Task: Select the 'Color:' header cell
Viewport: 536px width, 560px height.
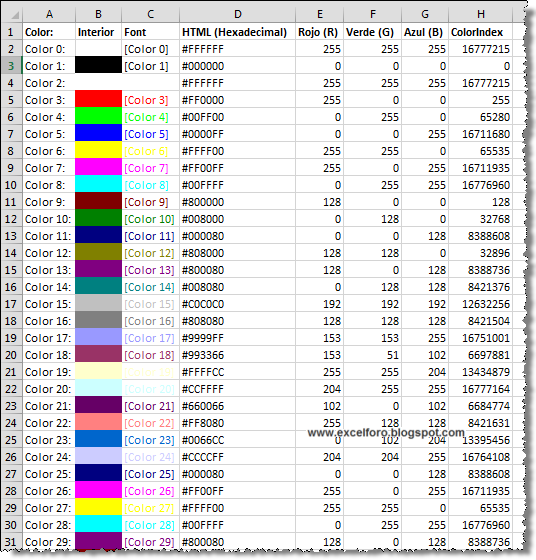Action: click(49, 32)
